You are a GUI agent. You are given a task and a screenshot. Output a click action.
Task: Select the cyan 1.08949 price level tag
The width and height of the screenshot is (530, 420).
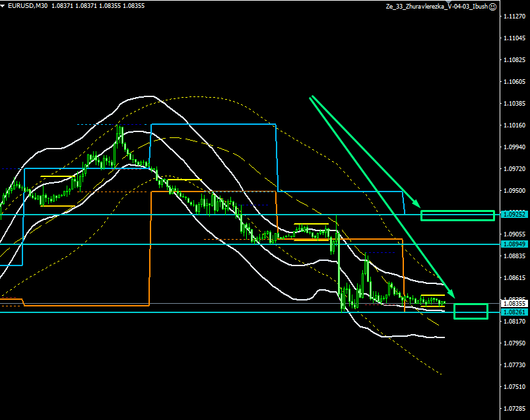[514, 244]
